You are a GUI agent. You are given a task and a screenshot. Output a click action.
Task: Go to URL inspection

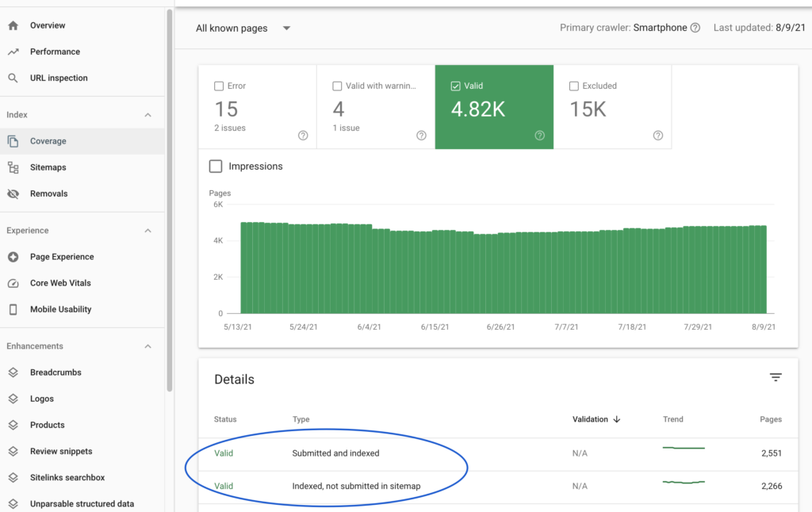tap(82, 78)
